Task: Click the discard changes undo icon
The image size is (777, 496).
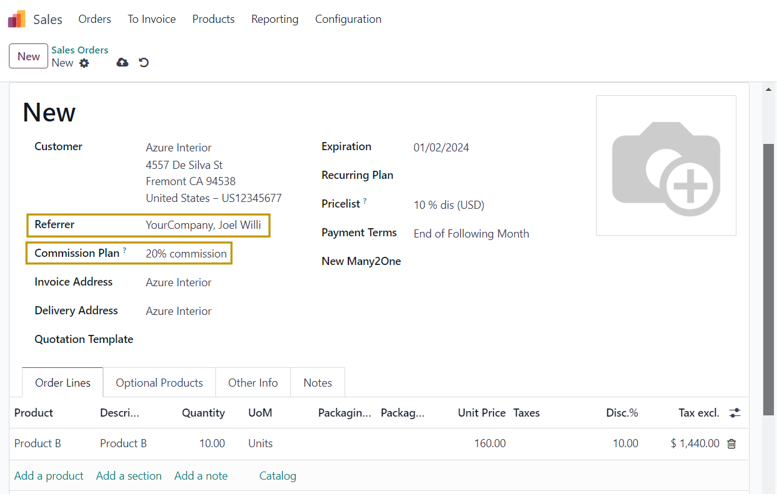Action: (x=144, y=63)
